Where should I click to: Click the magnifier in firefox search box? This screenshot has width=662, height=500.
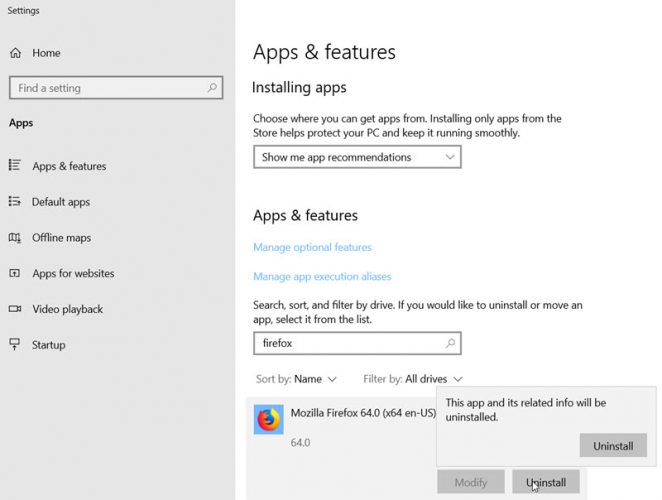point(450,343)
